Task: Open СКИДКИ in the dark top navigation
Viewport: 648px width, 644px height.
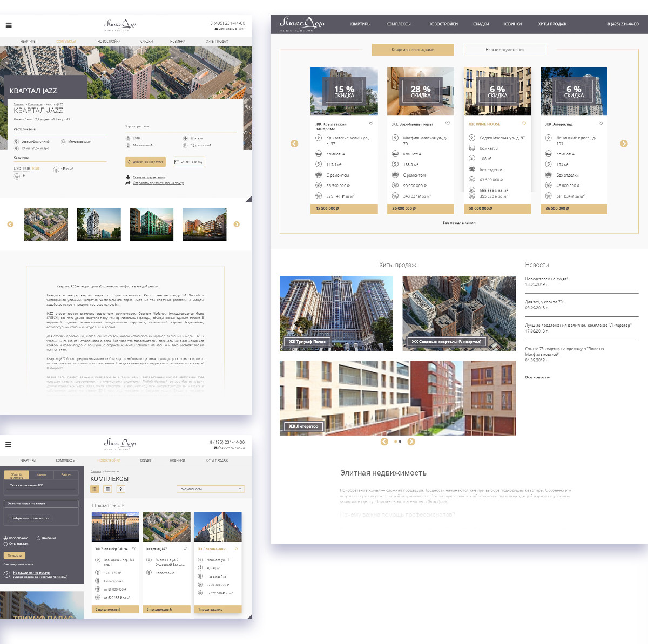Action: [x=481, y=24]
